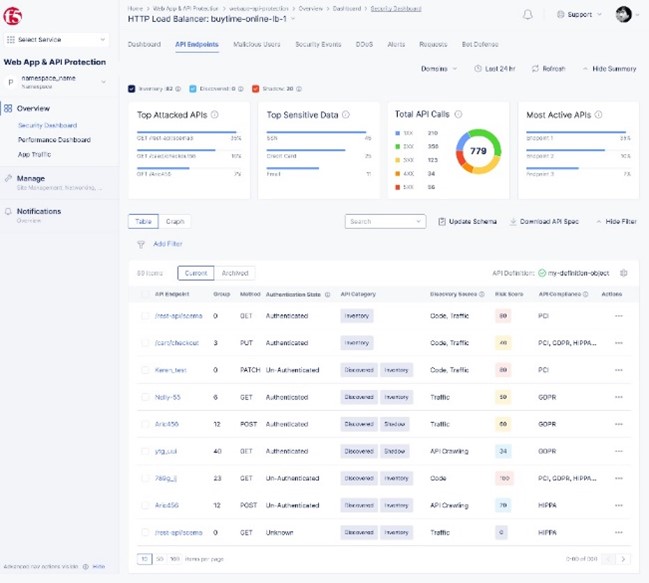Expand the Domains dropdown

click(439, 69)
